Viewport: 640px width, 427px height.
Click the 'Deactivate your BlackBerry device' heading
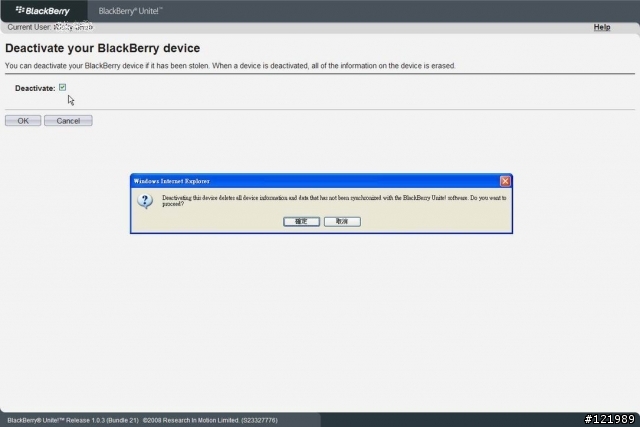tap(102, 48)
